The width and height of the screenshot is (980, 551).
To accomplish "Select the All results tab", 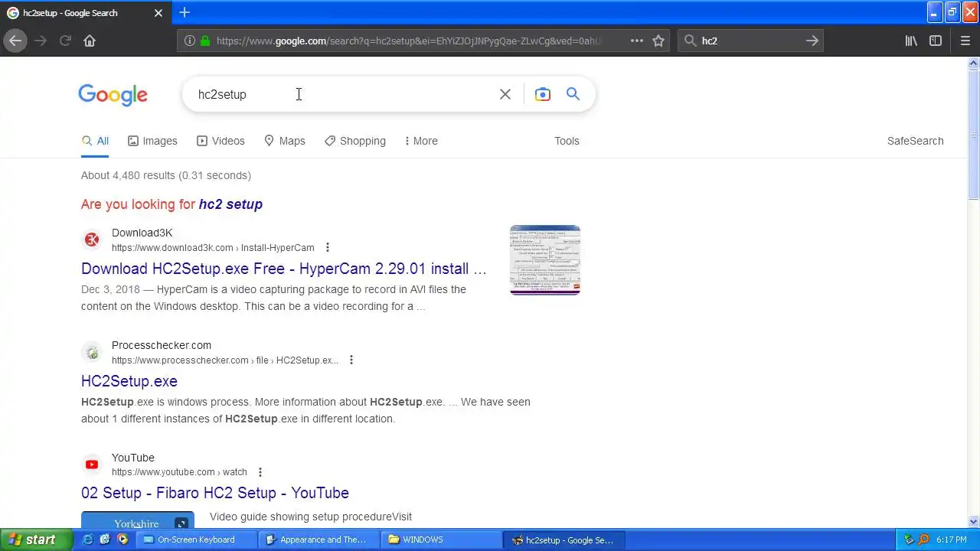I will tap(95, 141).
